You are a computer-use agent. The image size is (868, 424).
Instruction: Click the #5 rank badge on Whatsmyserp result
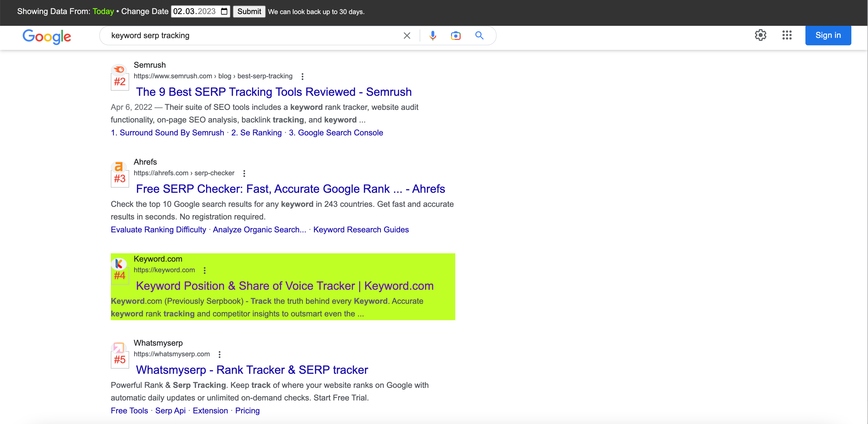120,359
